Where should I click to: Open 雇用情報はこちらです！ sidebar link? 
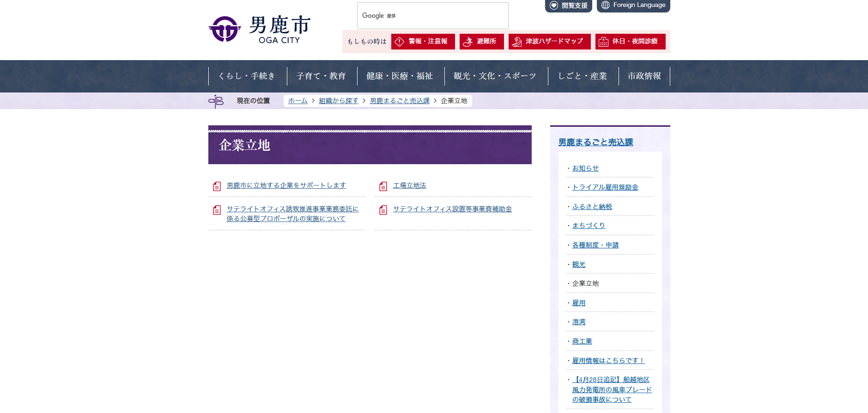608,361
